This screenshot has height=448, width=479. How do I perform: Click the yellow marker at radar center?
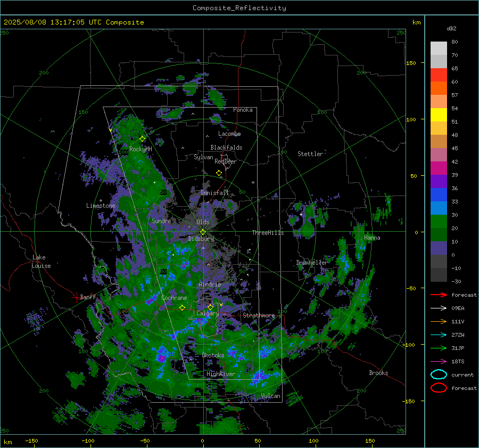coord(203,232)
